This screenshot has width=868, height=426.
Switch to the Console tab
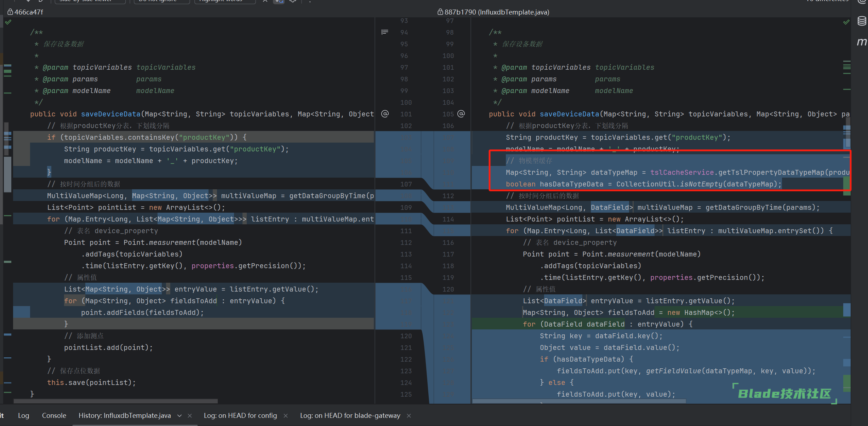click(54, 415)
